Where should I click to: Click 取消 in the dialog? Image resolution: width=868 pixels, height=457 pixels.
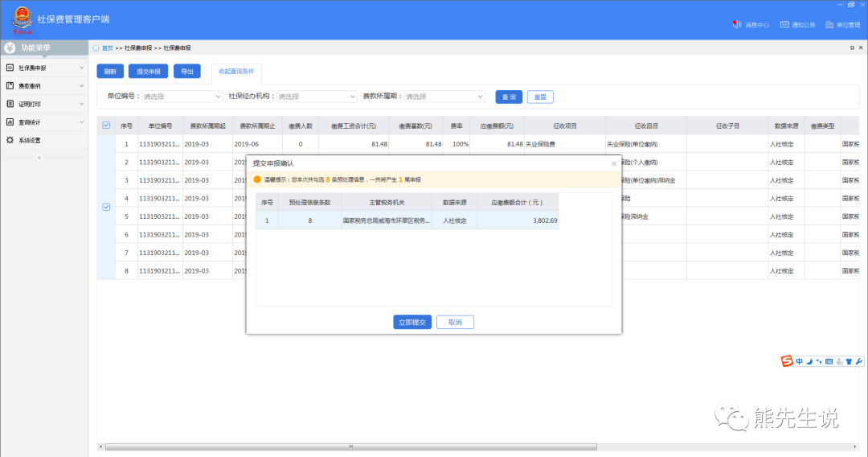455,323
